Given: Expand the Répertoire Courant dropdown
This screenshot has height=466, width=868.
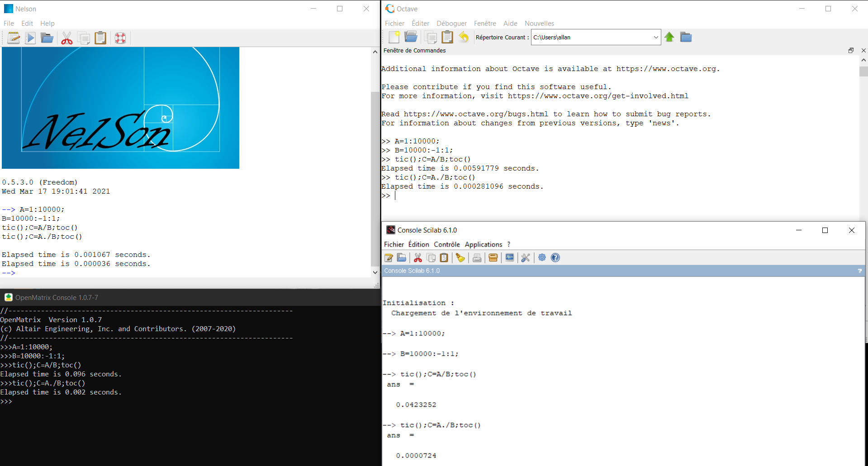Looking at the screenshot, I should tap(656, 37).
